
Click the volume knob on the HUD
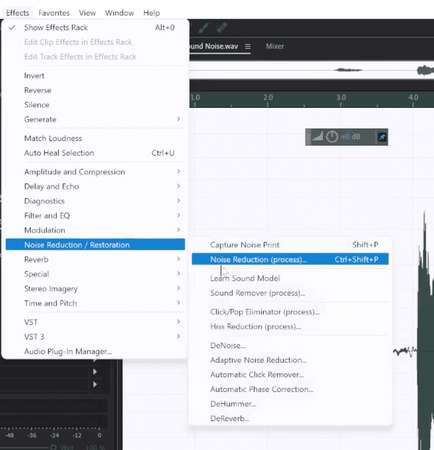click(x=332, y=137)
